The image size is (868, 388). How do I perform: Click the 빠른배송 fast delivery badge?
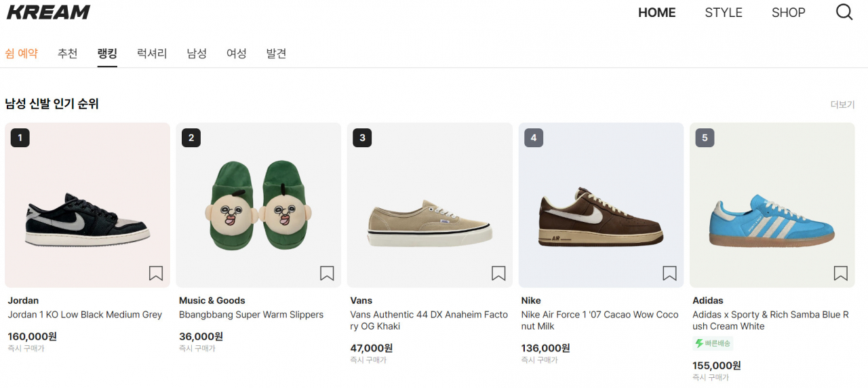point(713,343)
